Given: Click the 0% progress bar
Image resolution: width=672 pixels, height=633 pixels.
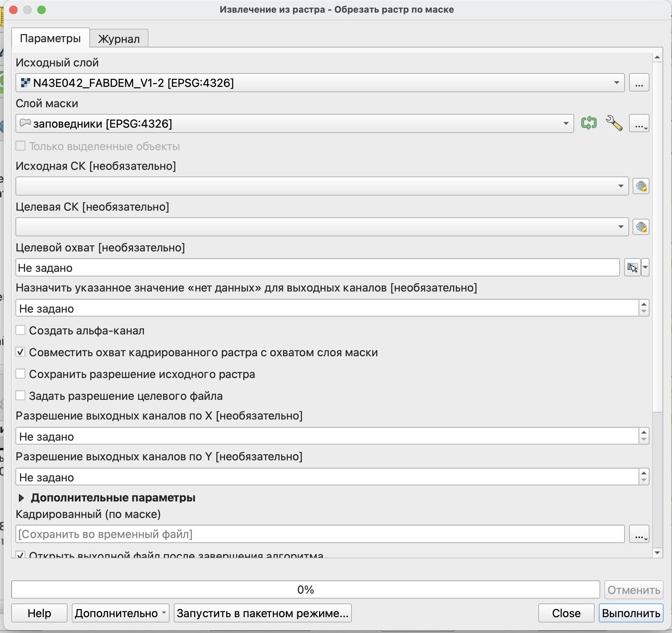Looking at the screenshot, I should pyautogui.click(x=305, y=589).
